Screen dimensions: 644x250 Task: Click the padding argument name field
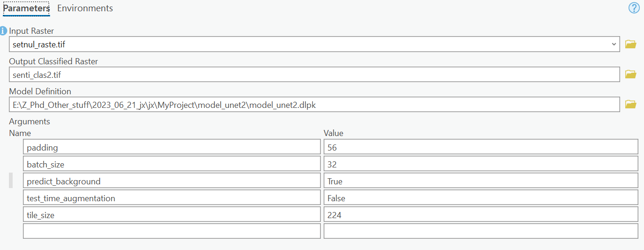tap(171, 147)
